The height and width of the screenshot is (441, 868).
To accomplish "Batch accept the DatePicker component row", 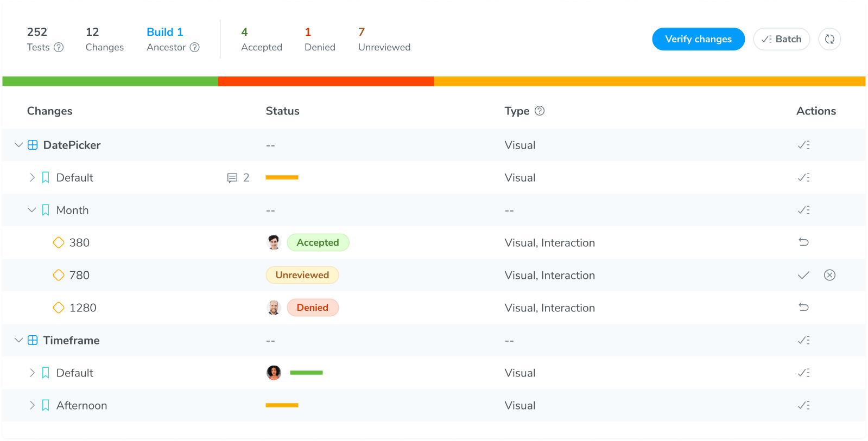I will [803, 145].
